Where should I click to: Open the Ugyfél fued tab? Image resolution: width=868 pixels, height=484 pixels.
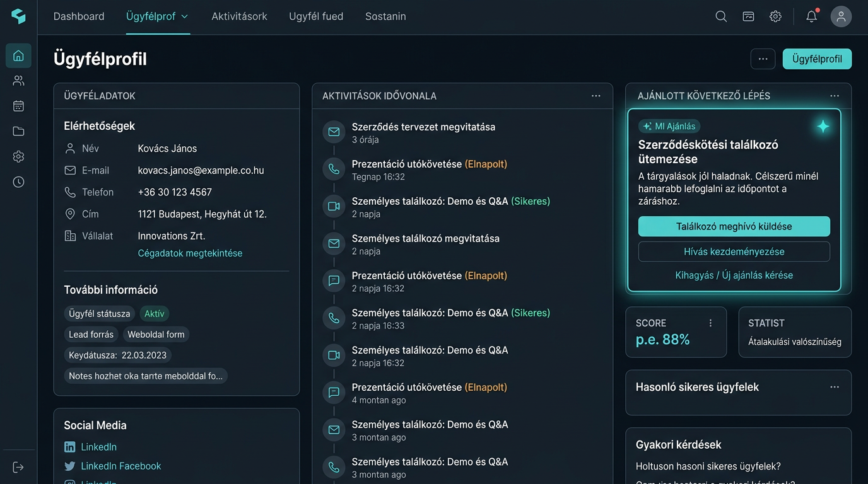(x=316, y=16)
